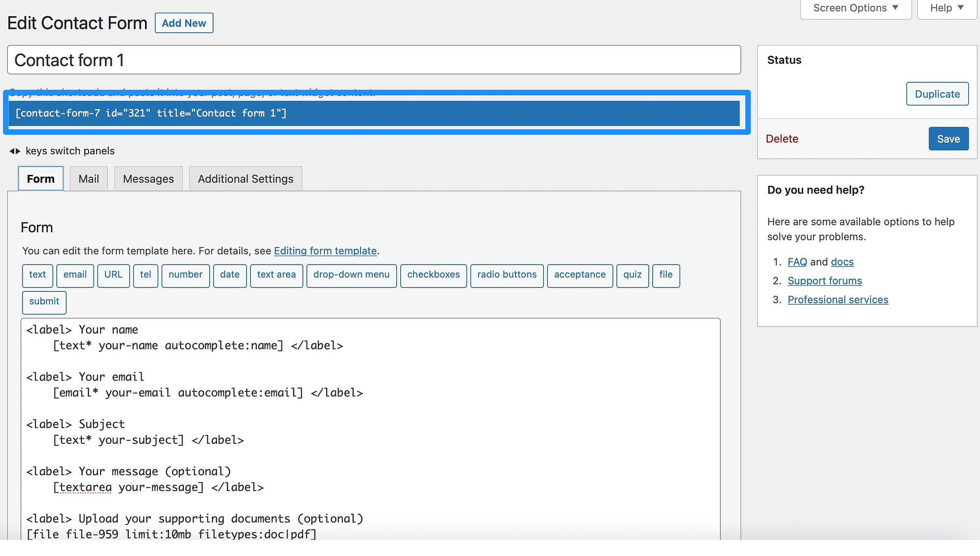Click the radio buttons insertion tag button

point(506,275)
